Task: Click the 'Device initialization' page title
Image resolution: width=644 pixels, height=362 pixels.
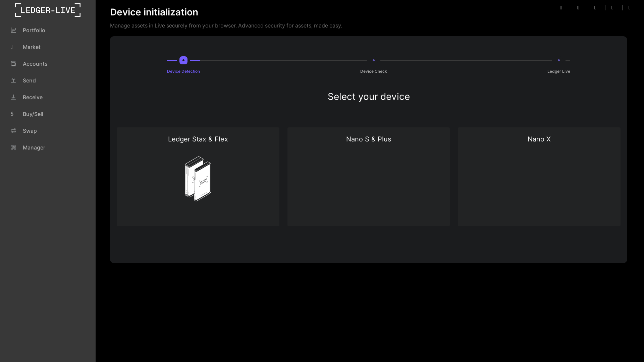Action: 154,12
